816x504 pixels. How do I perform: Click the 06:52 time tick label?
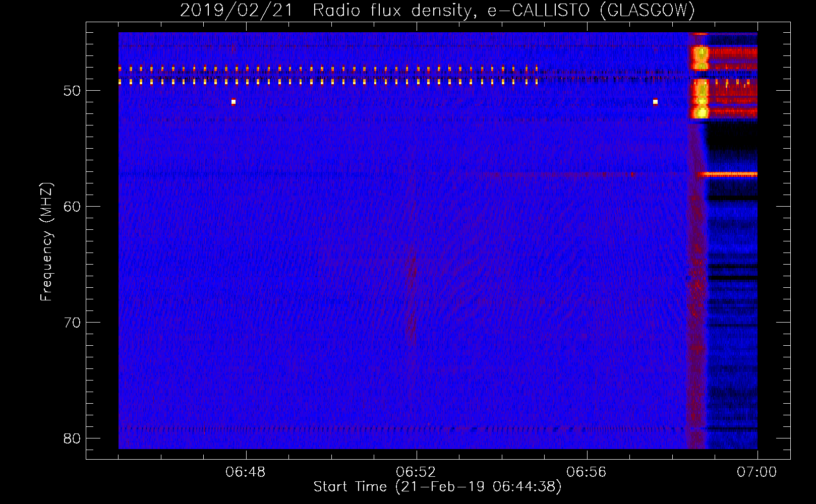click(416, 472)
